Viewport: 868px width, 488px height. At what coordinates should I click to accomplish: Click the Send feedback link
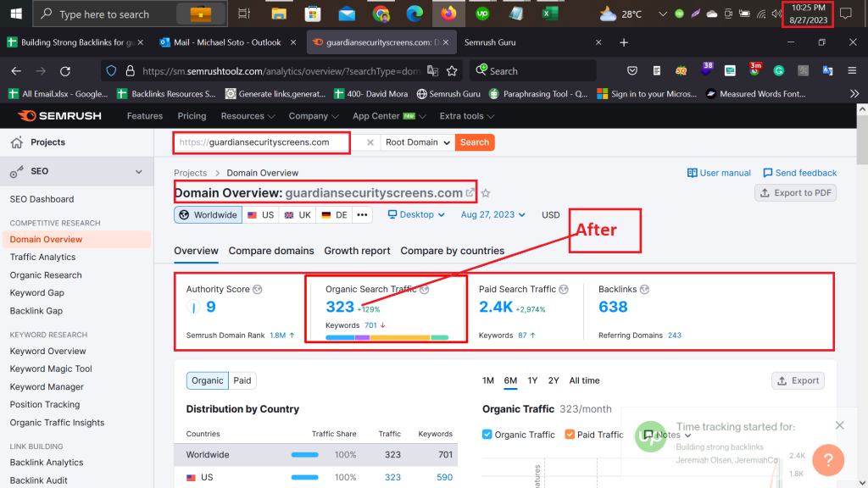[800, 173]
